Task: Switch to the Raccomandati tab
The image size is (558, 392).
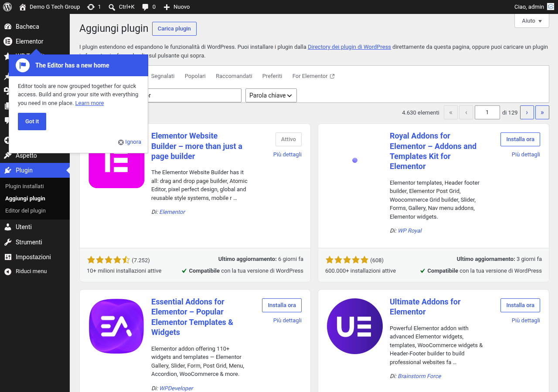Action: click(x=234, y=76)
